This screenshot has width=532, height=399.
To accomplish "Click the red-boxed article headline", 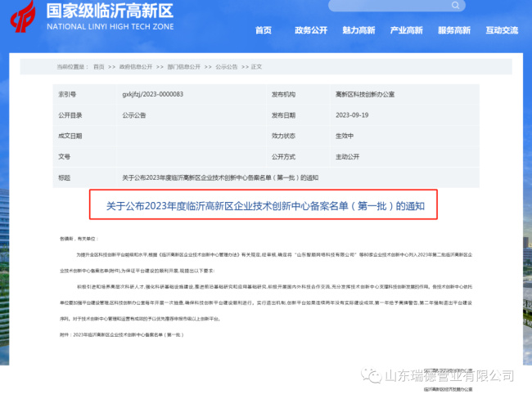I will click(266, 206).
